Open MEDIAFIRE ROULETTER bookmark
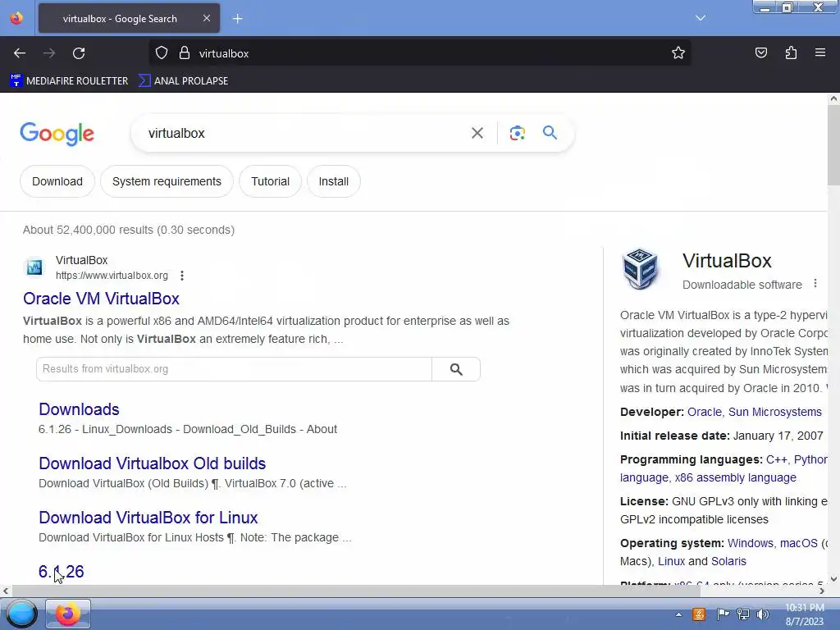The height and width of the screenshot is (630, 840). pyautogui.click(x=69, y=81)
